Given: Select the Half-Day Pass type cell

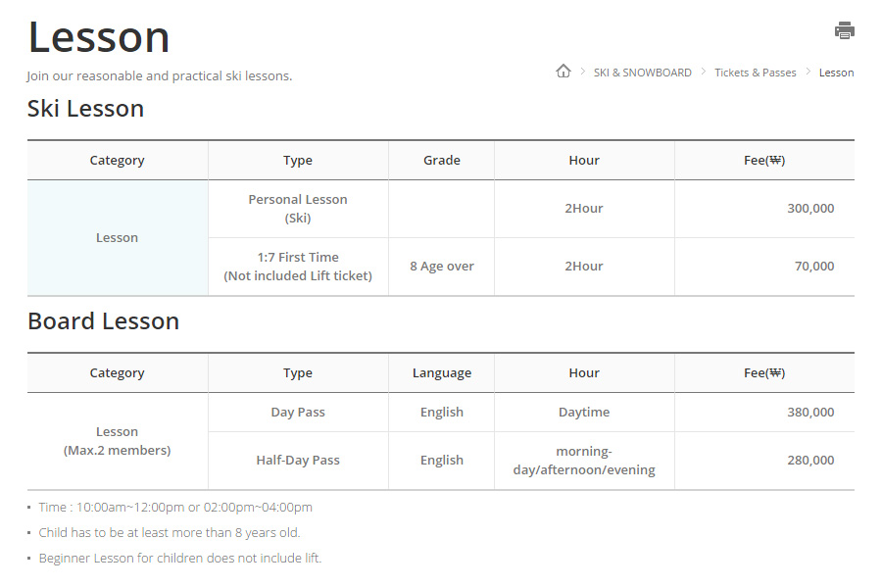Looking at the screenshot, I should coord(298,461).
